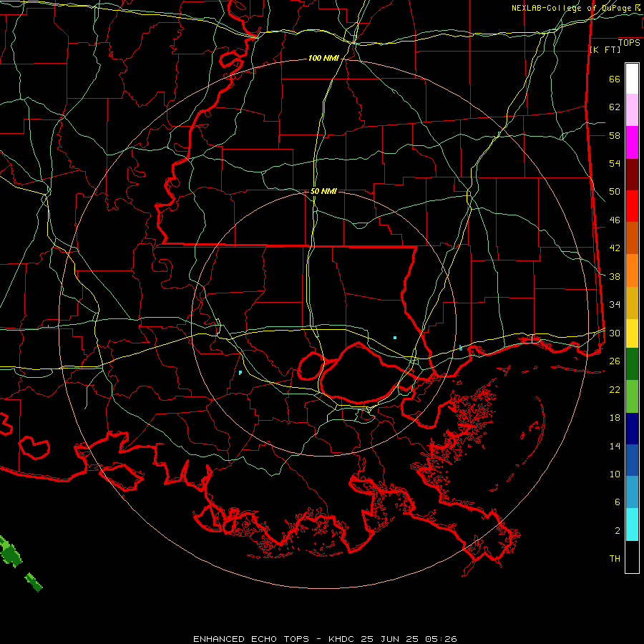This screenshot has height=644, width=644.
Task: Click the legend value "46"
Action: 615,220
